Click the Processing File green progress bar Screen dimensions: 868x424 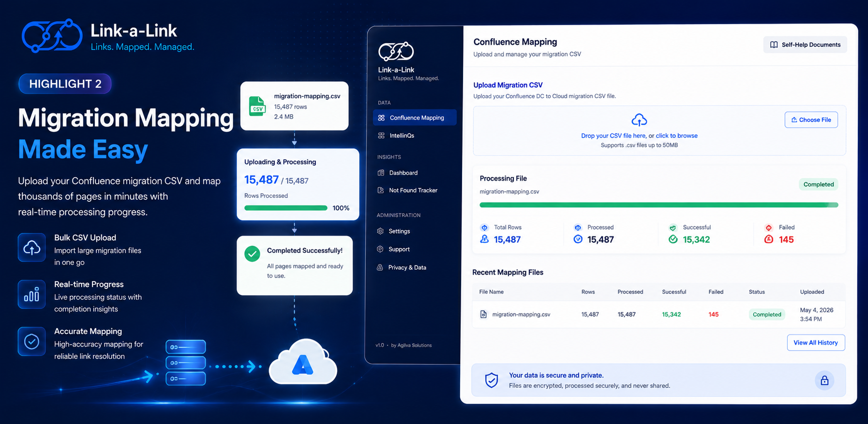(658, 205)
